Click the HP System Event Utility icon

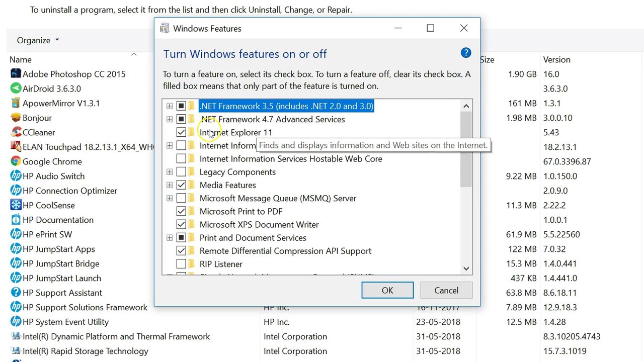click(16, 322)
